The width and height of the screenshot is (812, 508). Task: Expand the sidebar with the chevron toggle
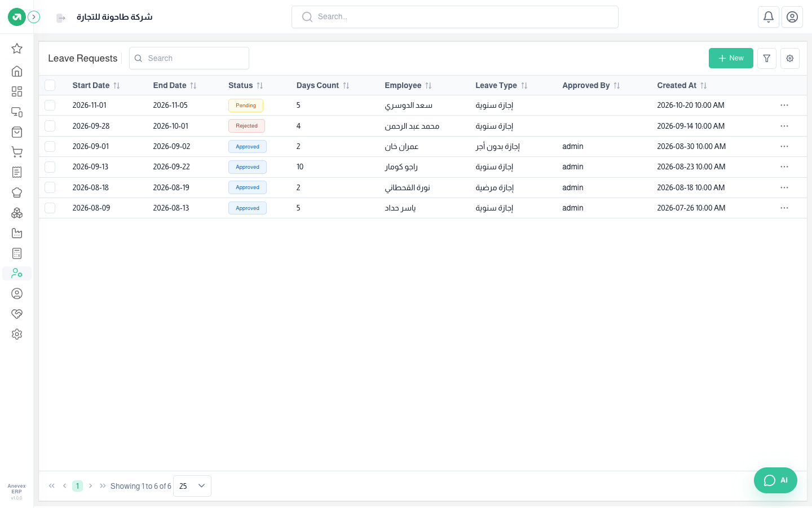[x=34, y=17]
